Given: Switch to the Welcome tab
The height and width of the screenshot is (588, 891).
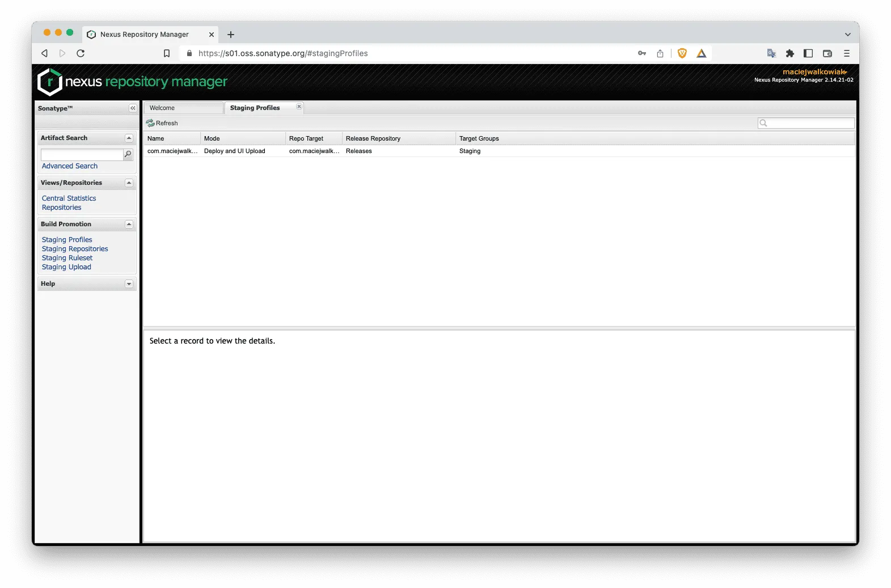Looking at the screenshot, I should [183, 108].
